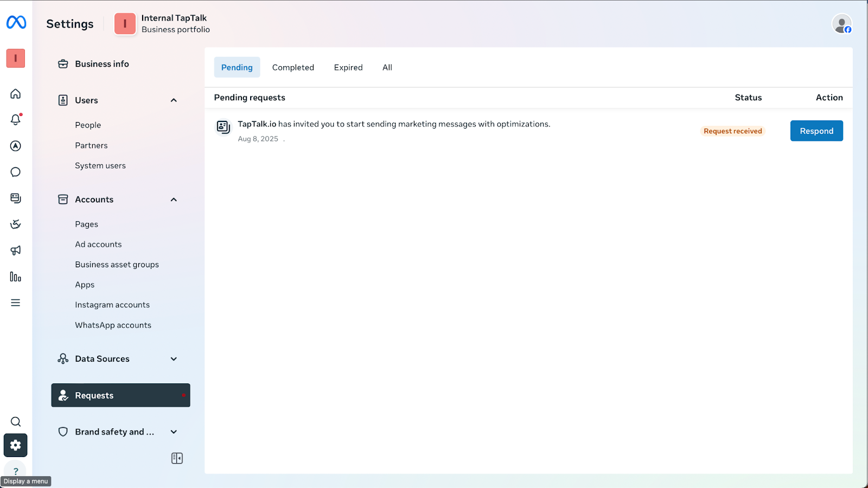
Task: Switch to the All tab
Action: click(387, 67)
